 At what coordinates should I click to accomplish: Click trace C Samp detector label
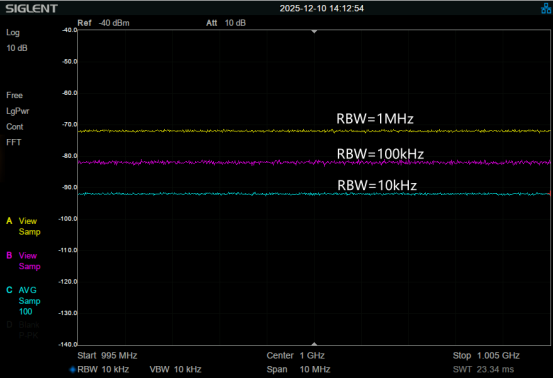[x=30, y=301]
